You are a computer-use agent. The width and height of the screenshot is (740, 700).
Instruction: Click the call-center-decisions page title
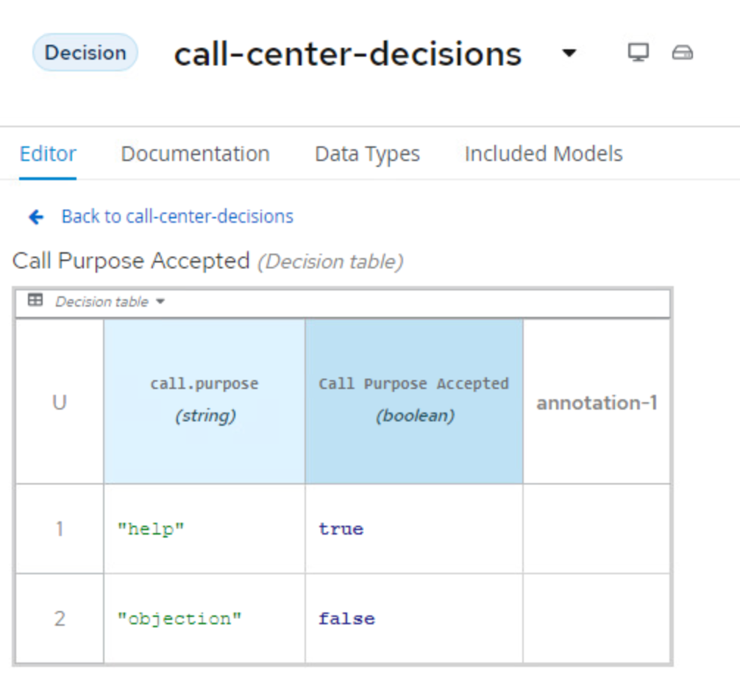(348, 54)
